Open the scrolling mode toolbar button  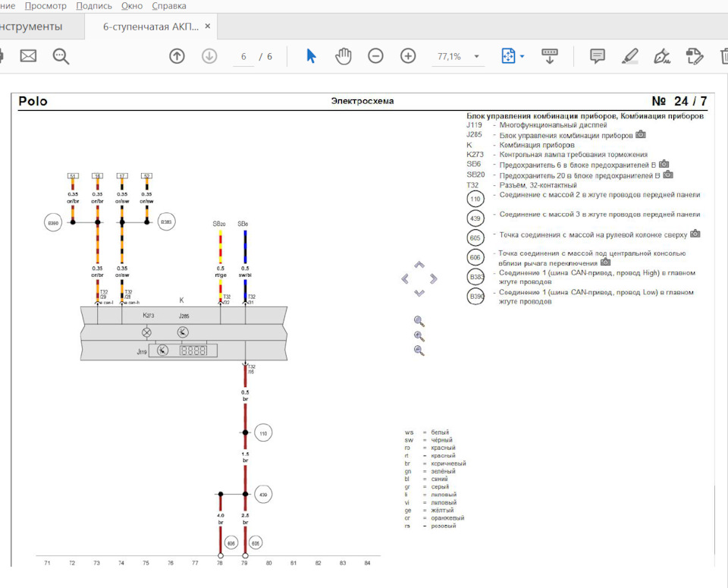(x=549, y=56)
